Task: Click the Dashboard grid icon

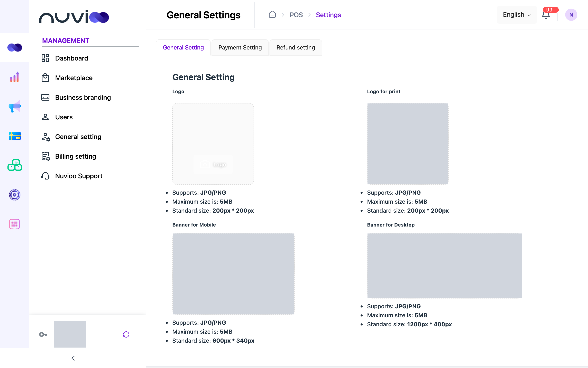Action: 45,58
